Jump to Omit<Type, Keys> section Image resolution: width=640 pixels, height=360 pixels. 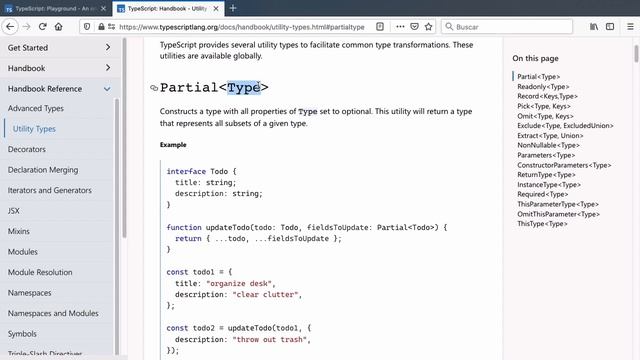click(x=545, y=116)
